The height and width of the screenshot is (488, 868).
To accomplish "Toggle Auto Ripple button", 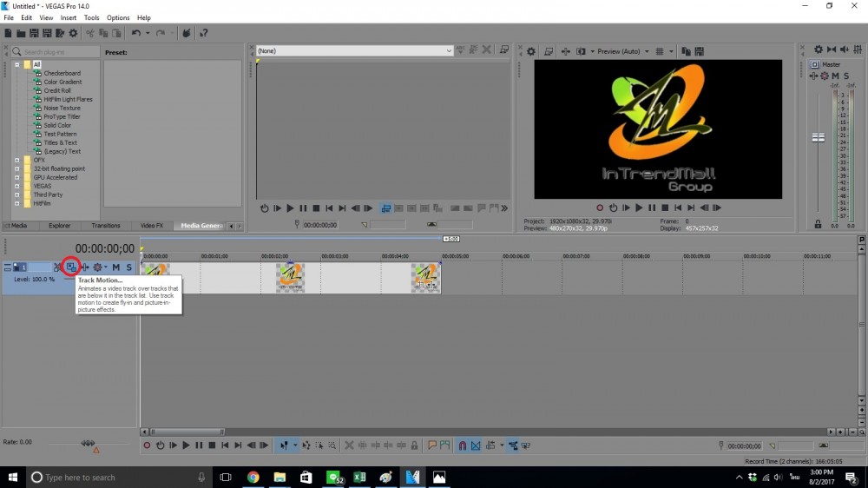I will [x=490, y=445].
